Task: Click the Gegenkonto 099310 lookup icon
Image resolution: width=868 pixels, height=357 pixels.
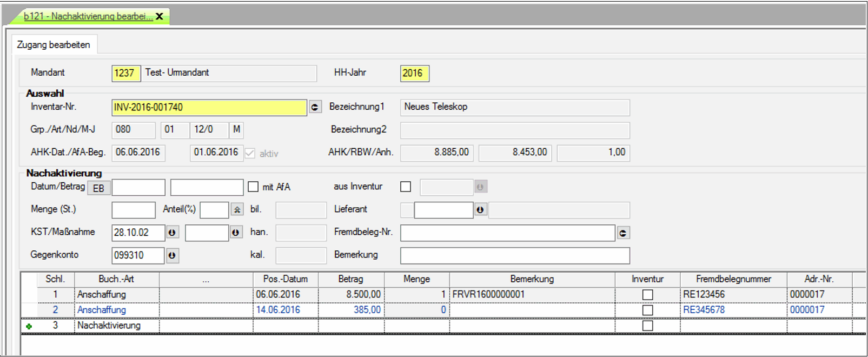Action: point(172,255)
